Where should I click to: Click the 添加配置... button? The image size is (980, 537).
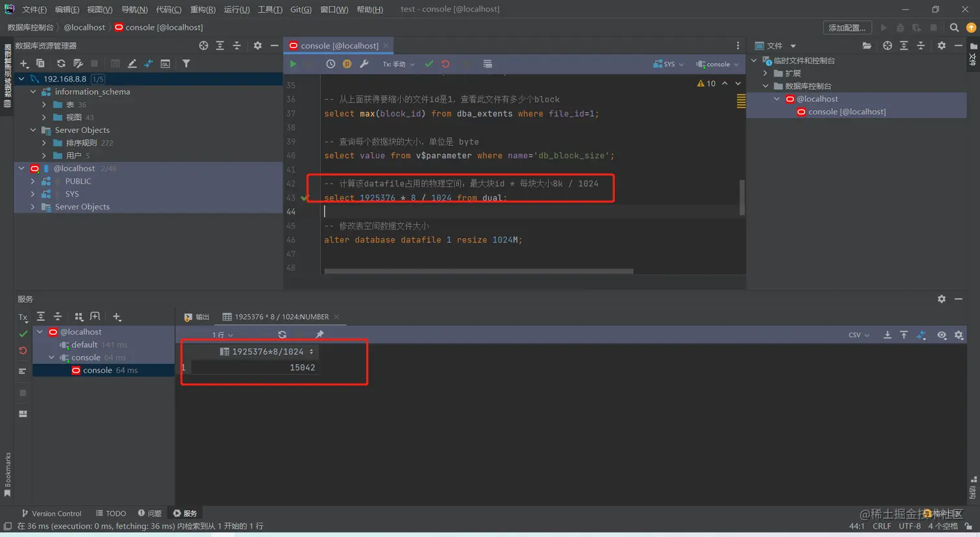(846, 27)
